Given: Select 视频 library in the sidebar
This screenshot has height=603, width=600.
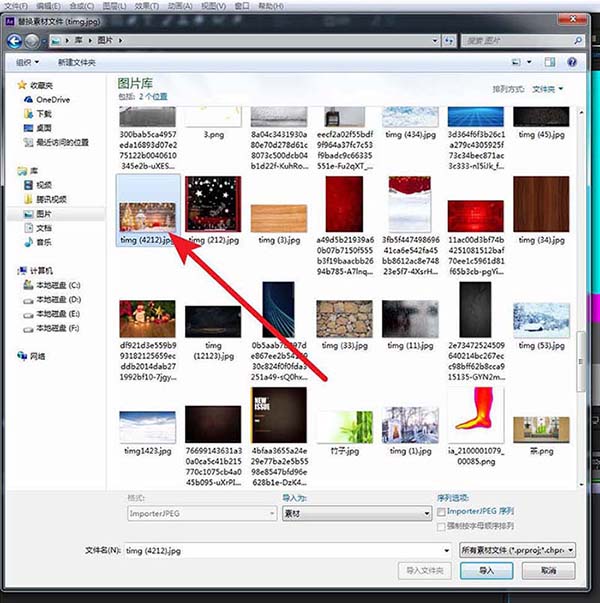Looking at the screenshot, I should [x=38, y=185].
